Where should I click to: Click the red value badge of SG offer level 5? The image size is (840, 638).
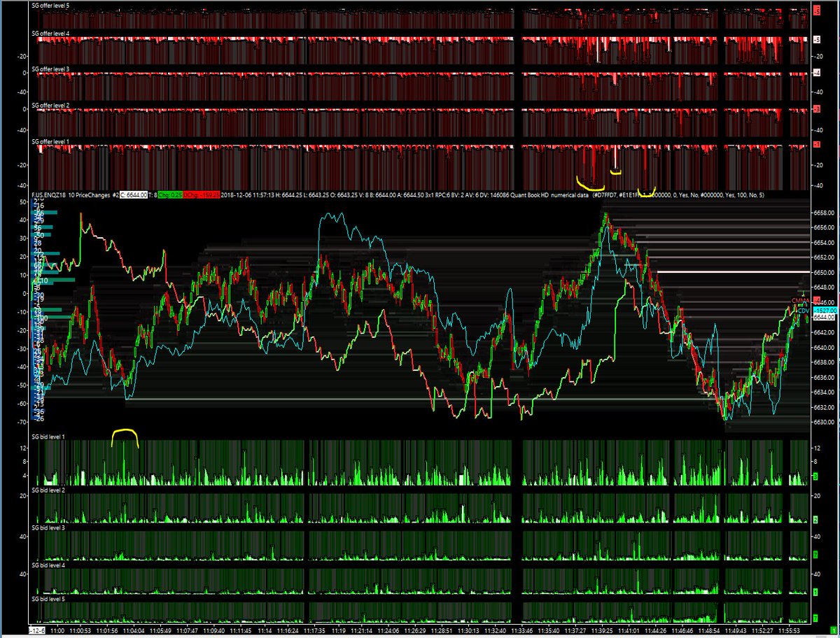(815, 10)
